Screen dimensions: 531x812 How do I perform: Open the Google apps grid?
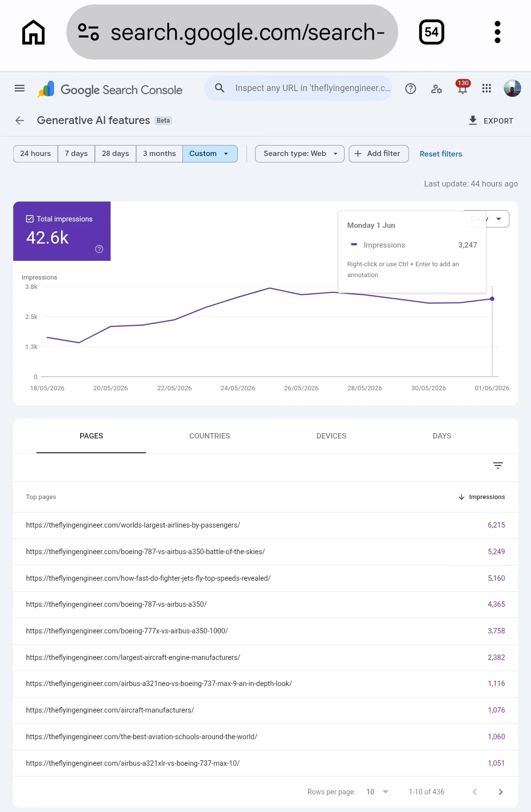487,88
